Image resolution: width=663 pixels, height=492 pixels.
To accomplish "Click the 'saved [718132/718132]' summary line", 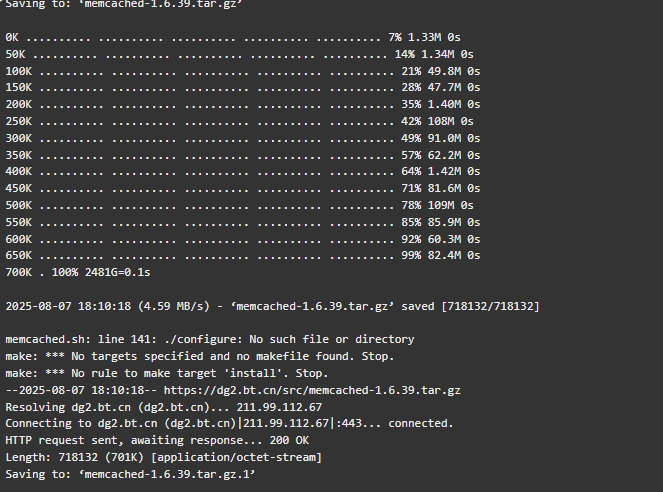I will (x=272, y=306).
